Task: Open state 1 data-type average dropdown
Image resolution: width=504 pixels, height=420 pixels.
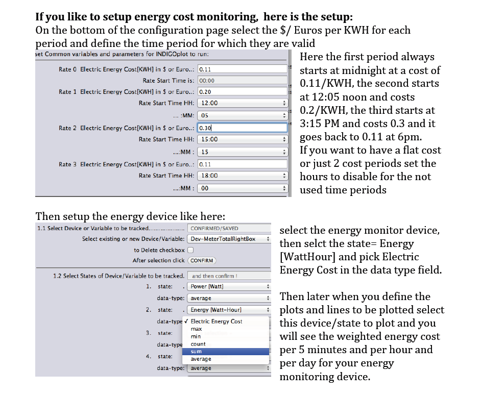Action: pyautogui.click(x=229, y=298)
